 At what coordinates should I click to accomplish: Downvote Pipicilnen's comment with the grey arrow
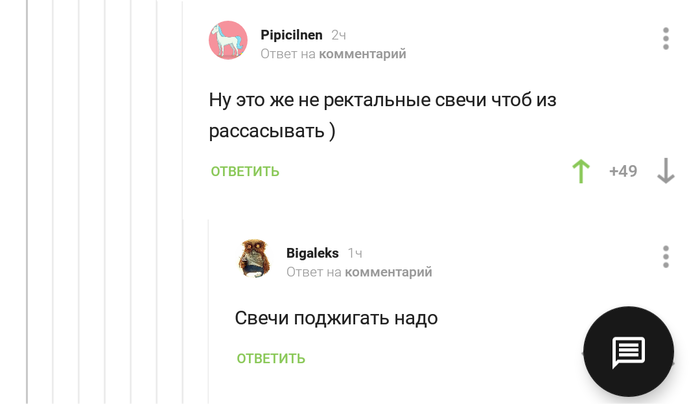(666, 171)
